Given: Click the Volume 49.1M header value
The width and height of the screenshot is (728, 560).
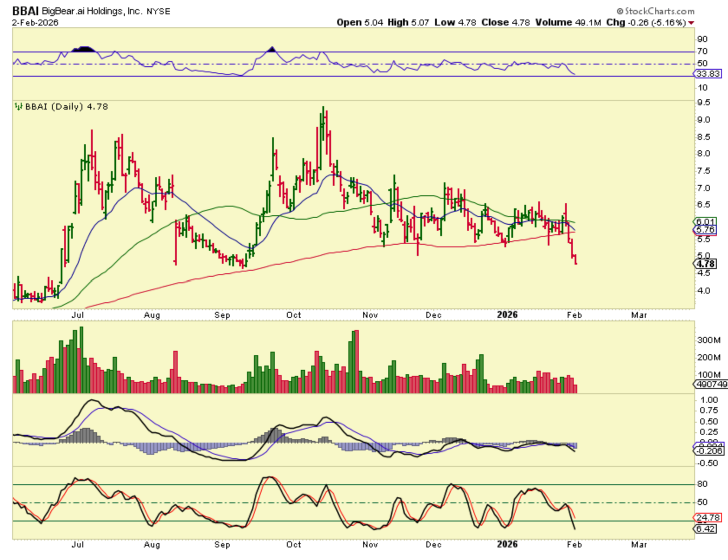Looking at the screenshot, I should pos(568,23).
